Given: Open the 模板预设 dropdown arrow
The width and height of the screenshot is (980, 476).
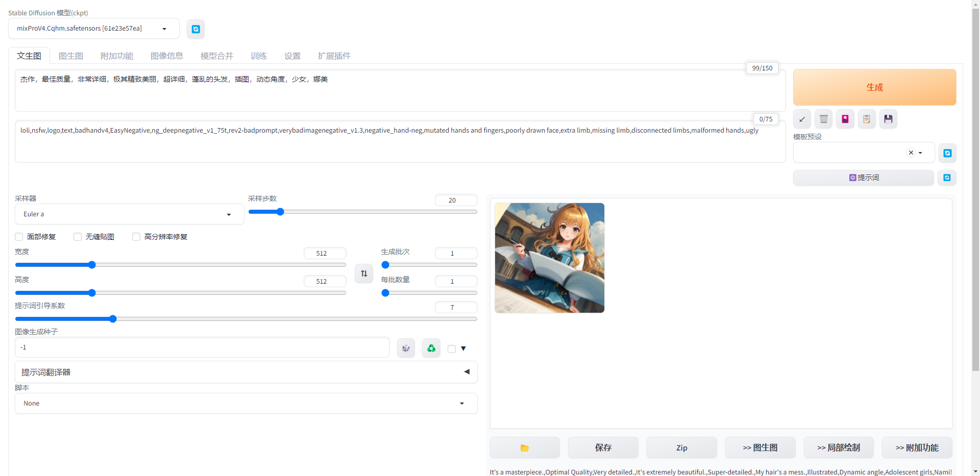Looking at the screenshot, I should point(920,153).
